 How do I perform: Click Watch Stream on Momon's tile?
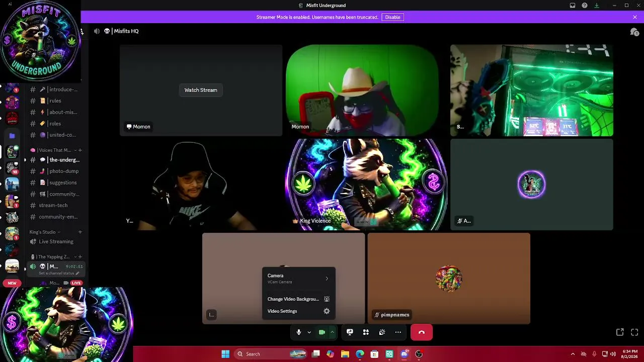coord(201,90)
